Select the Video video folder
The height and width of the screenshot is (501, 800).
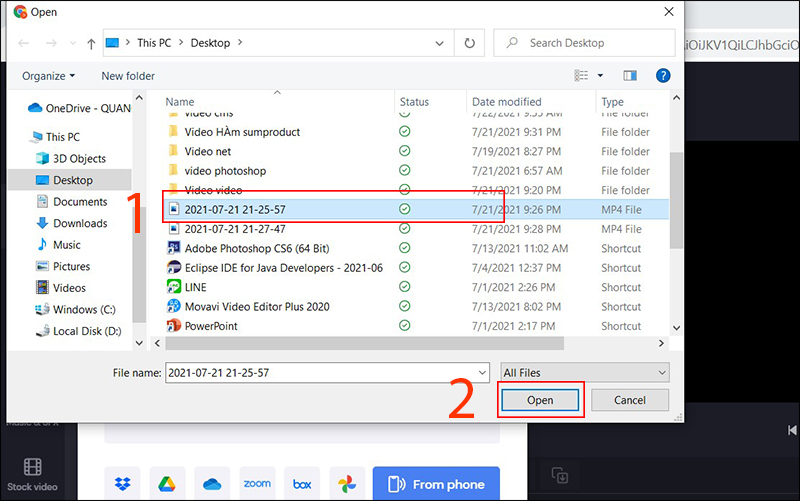pyautogui.click(x=213, y=190)
